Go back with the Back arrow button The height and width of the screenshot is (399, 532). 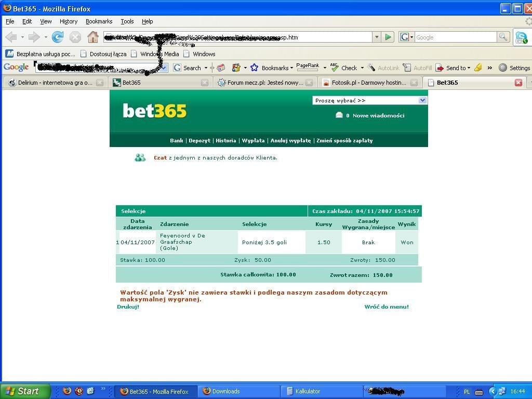(x=11, y=37)
